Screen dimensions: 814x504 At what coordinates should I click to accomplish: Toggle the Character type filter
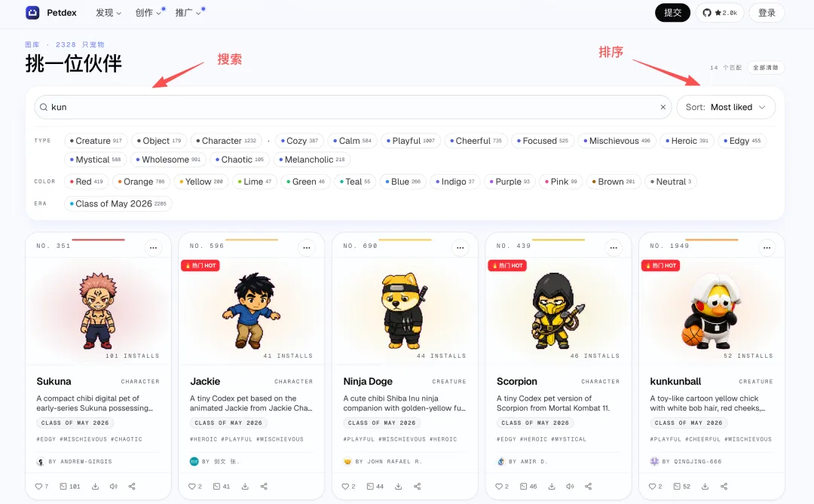pyautogui.click(x=226, y=141)
